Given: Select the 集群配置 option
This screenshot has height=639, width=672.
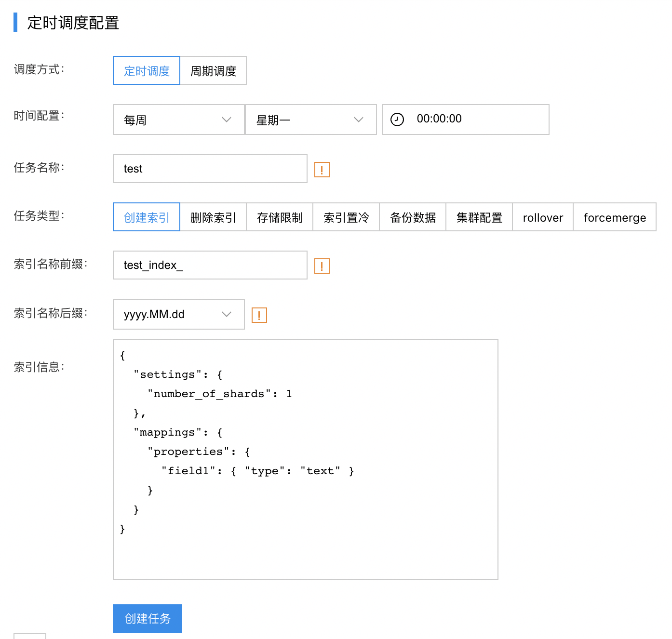Looking at the screenshot, I should coord(479,217).
